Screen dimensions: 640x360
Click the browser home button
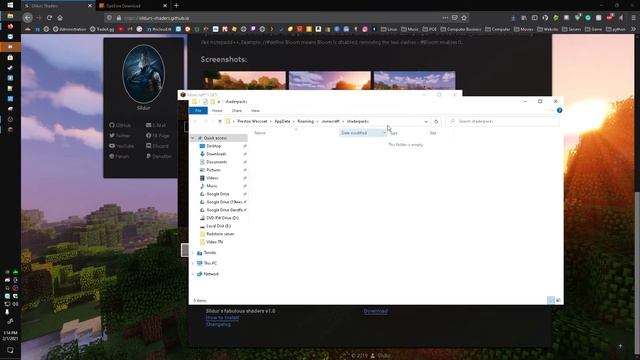tap(60, 18)
